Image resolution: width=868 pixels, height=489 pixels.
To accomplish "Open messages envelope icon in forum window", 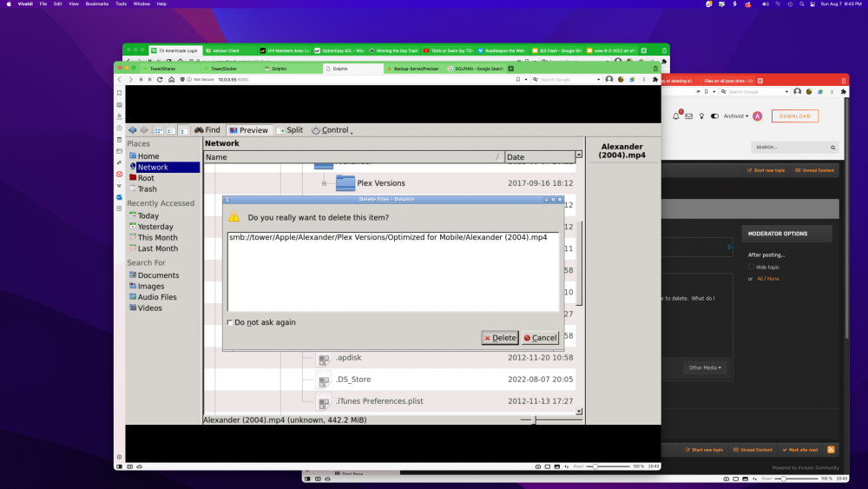I will 689,116.
